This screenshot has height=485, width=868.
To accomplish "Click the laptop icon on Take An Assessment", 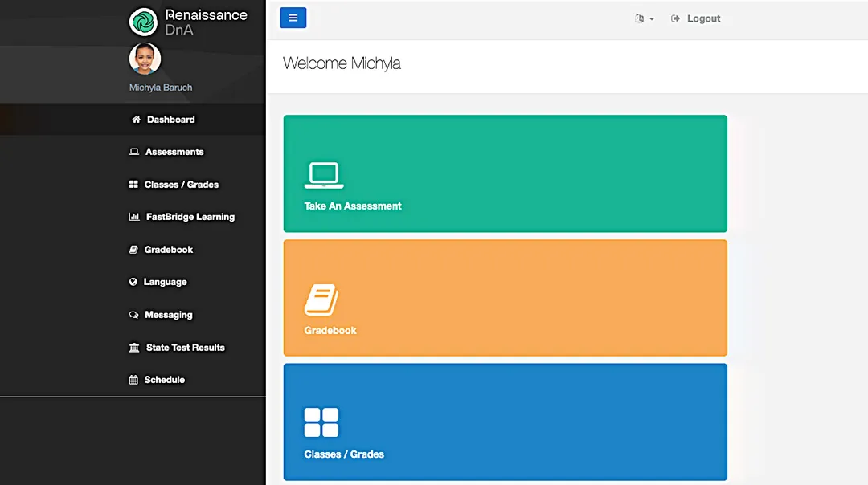I will pyautogui.click(x=324, y=173).
